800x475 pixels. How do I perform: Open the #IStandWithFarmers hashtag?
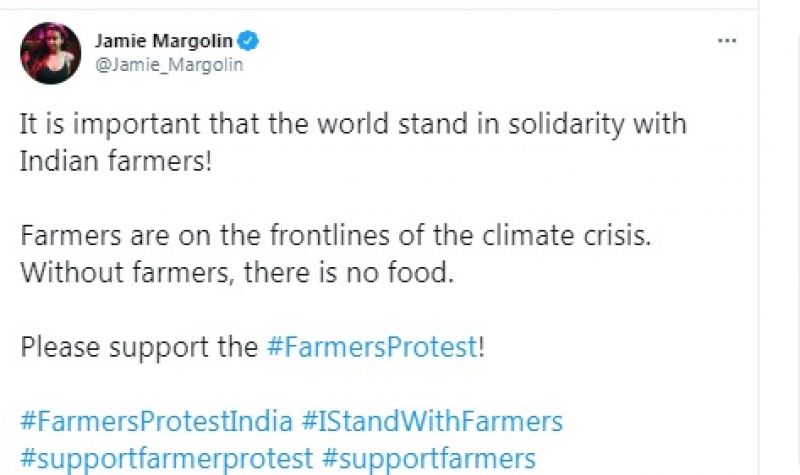click(x=432, y=420)
